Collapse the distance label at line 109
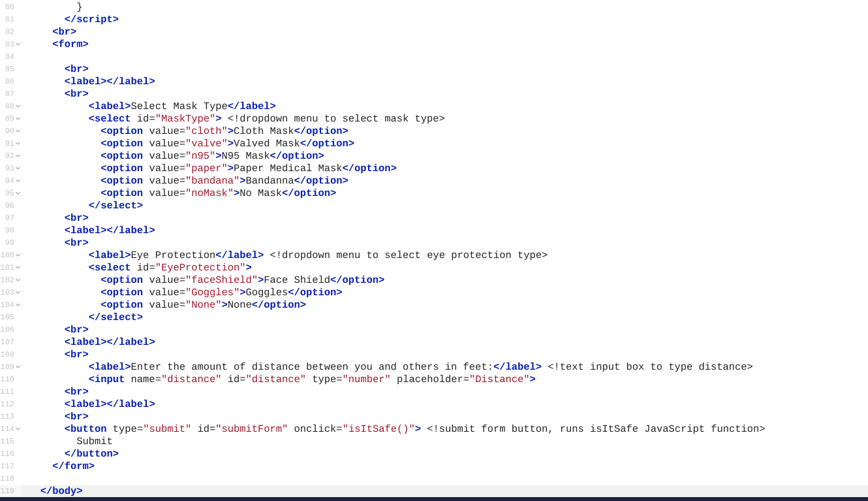Viewport: 868px width, 501px height. [18, 367]
